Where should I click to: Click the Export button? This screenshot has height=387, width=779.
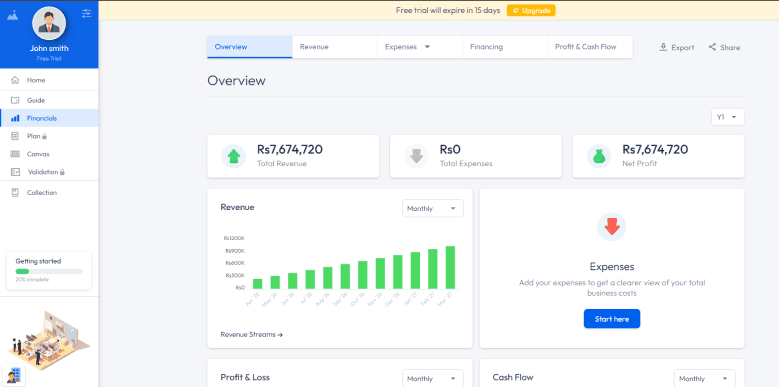click(x=677, y=47)
